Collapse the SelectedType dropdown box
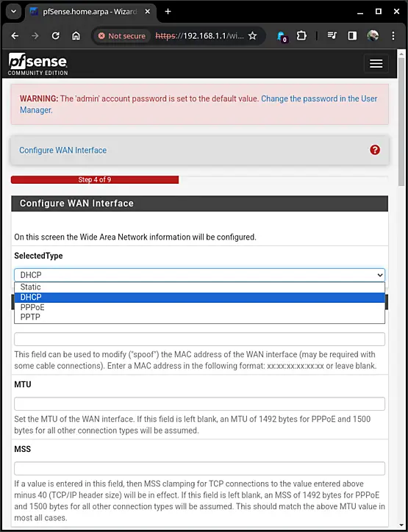This screenshot has height=532, width=408. [x=199, y=275]
